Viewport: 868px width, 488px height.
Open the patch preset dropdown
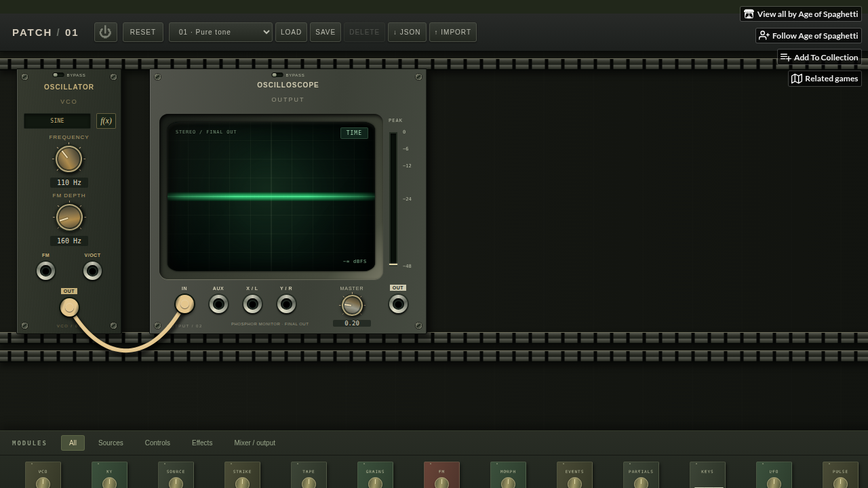tap(220, 32)
